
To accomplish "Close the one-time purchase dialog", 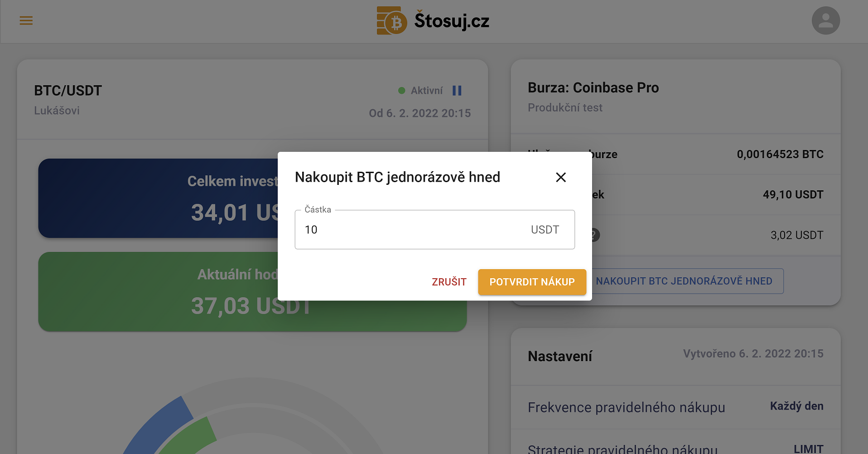I will point(561,177).
